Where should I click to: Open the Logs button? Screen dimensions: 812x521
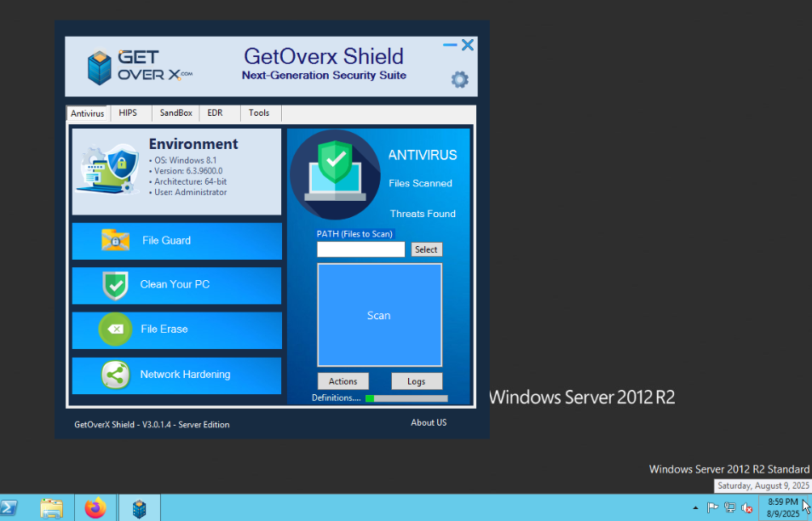(x=417, y=381)
